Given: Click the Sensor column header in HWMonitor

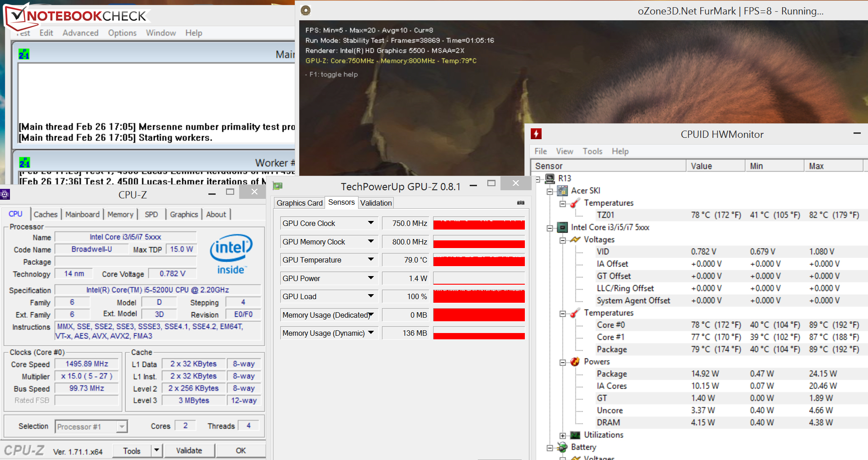Looking at the screenshot, I should (x=609, y=166).
